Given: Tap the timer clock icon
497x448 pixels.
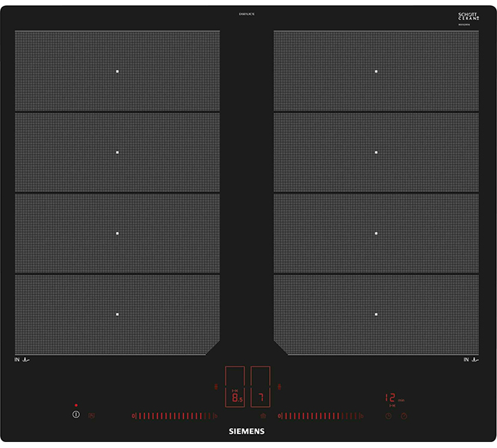Looking at the screenshot, I should (388, 415).
